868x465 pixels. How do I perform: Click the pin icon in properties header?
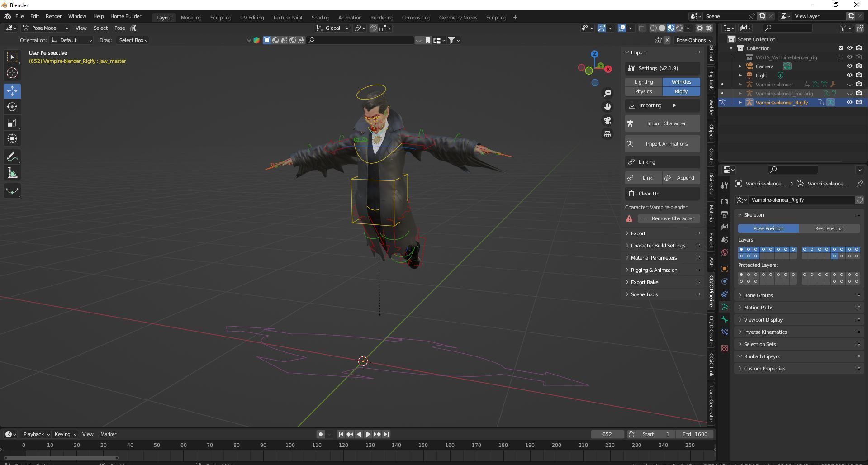coord(859,184)
